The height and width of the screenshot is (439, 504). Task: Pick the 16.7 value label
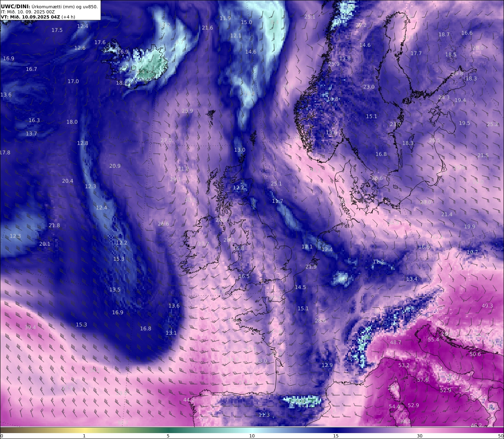tap(31, 69)
